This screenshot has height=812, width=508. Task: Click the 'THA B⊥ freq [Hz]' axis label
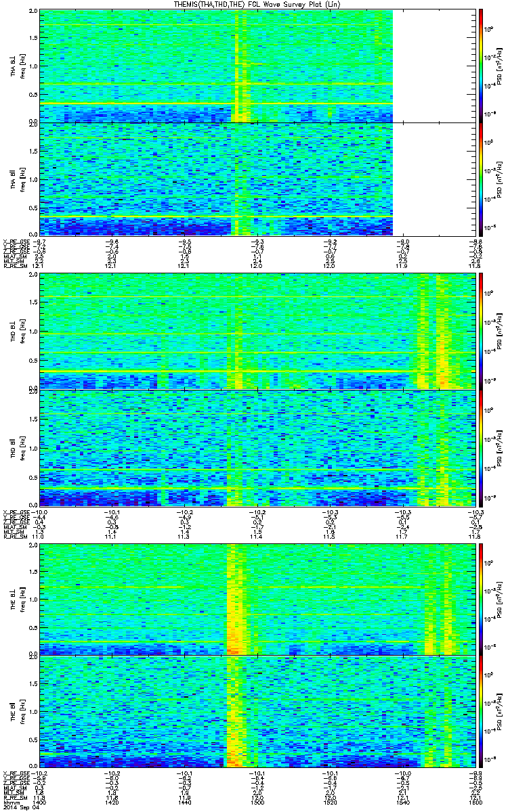(16, 66)
